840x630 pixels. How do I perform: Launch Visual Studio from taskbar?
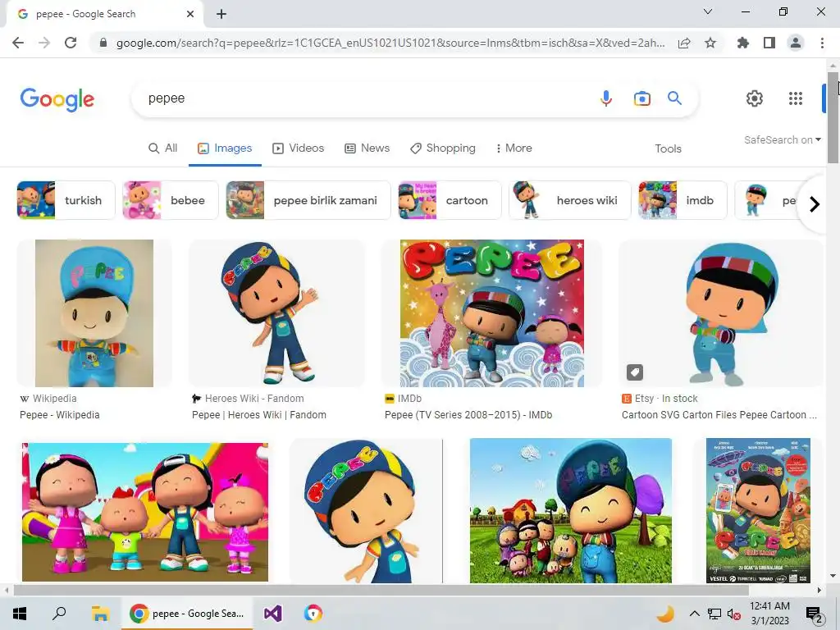(x=272, y=614)
